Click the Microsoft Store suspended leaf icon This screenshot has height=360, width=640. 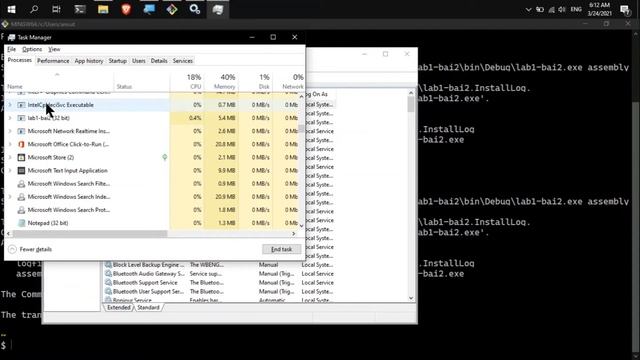[164, 157]
